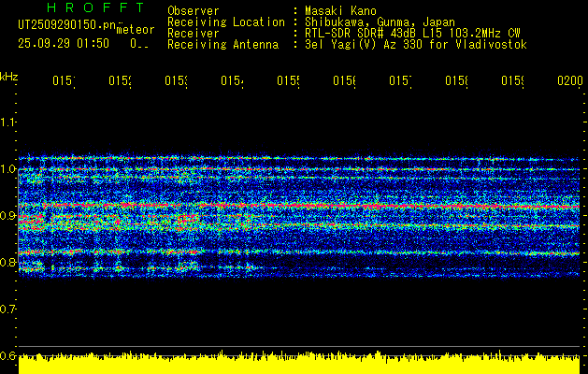
Task: Click the HROFFT title text
Action: coord(96,7)
